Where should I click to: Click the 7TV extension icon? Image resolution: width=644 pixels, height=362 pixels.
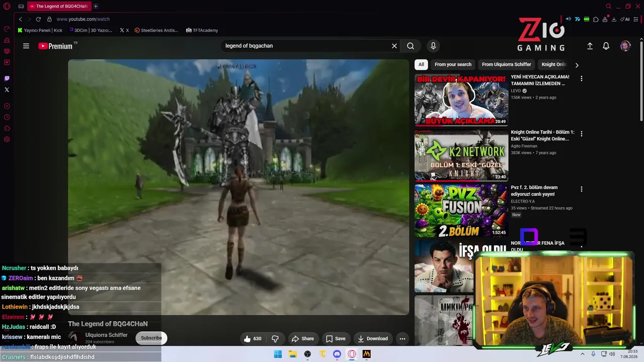pos(578,19)
